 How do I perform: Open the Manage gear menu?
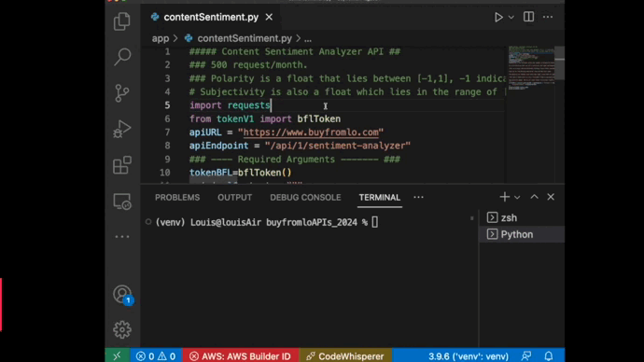pos(122,329)
